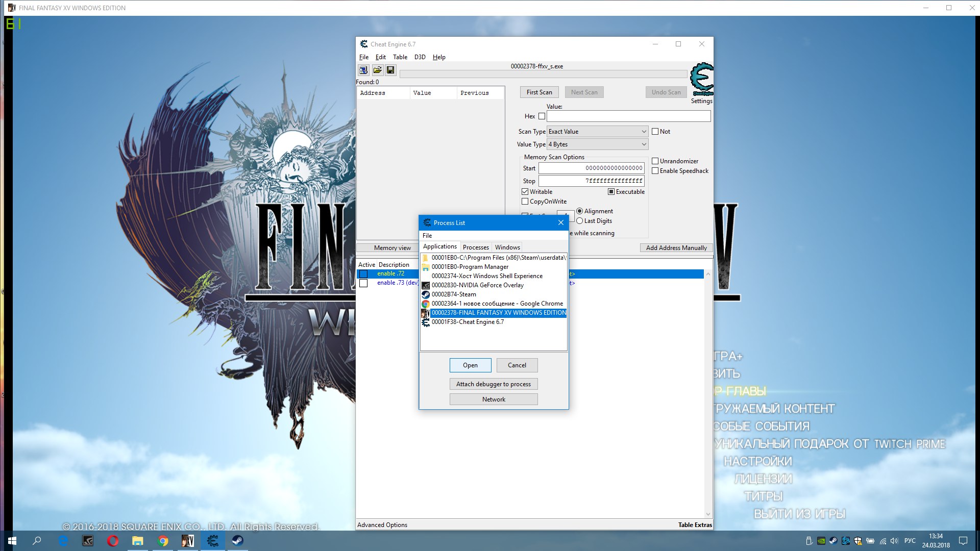Click the Battle.net system tray icon
Viewport: 980px width, 551px height.
coord(846,541)
